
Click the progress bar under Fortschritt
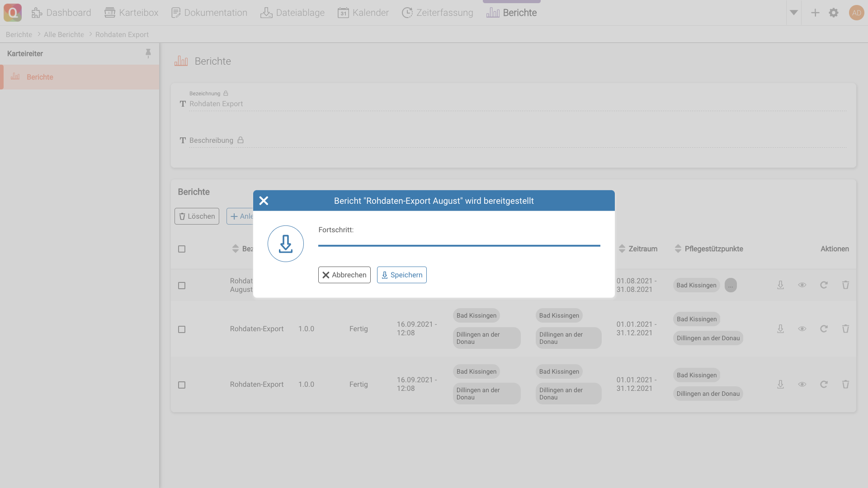pos(459,246)
